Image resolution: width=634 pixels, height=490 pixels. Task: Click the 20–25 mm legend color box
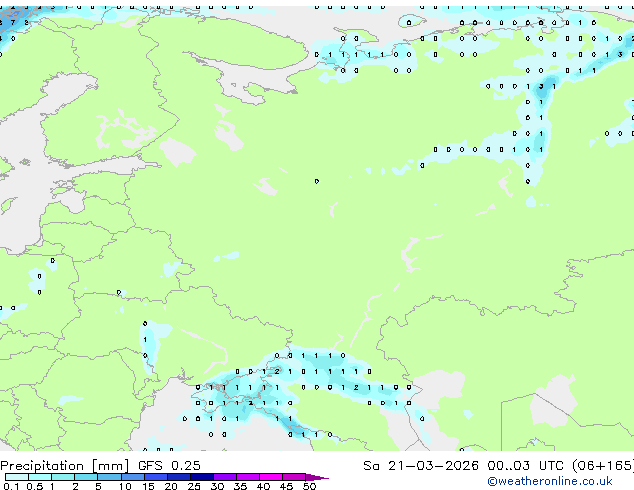[178, 477]
